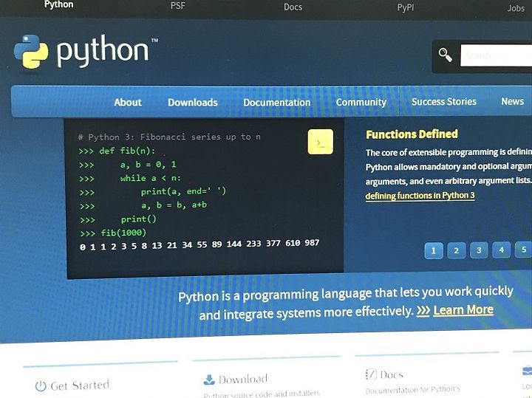This screenshot has height=398, width=532.
Task: Select slide 4 in the code carousel
Action: click(x=502, y=250)
